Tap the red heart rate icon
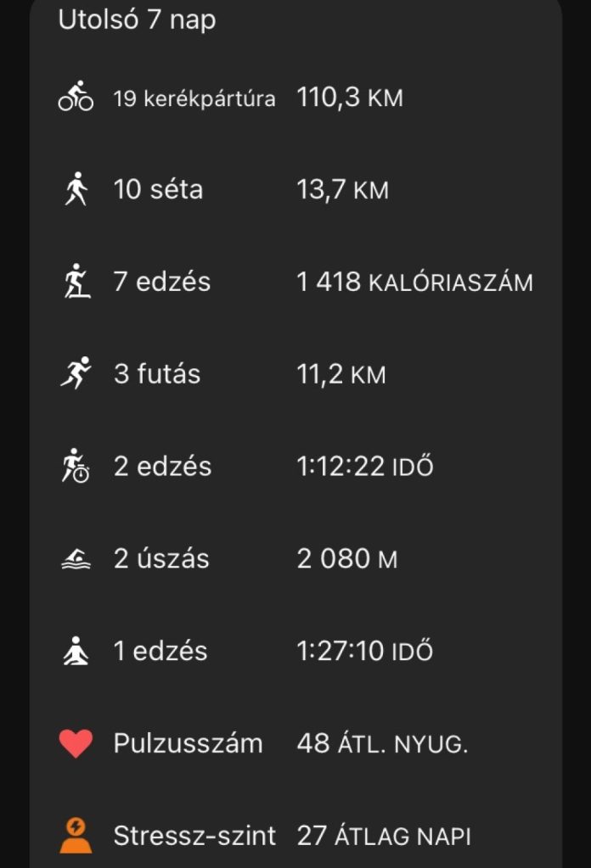 point(76,744)
